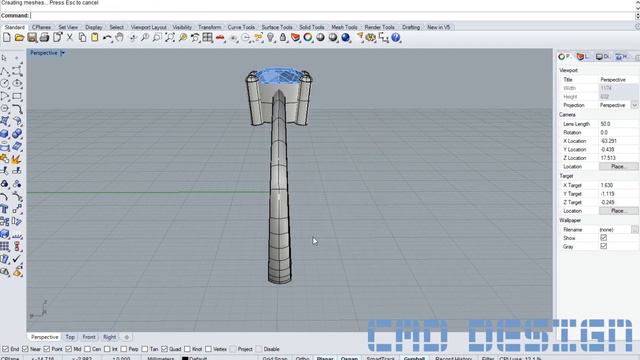Image resolution: width=640 pixels, height=360 pixels.
Task: Toggle the Mid osnap checkbox
Action: click(68, 349)
